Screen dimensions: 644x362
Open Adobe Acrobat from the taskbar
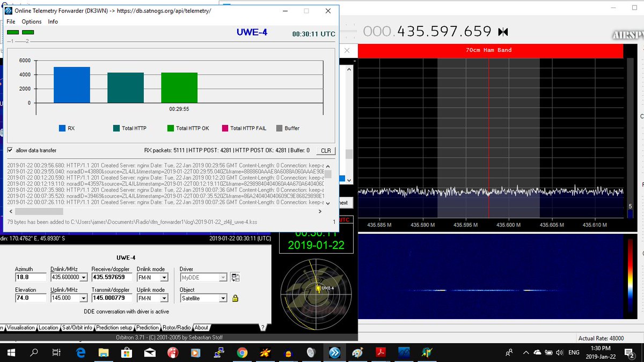point(380,352)
